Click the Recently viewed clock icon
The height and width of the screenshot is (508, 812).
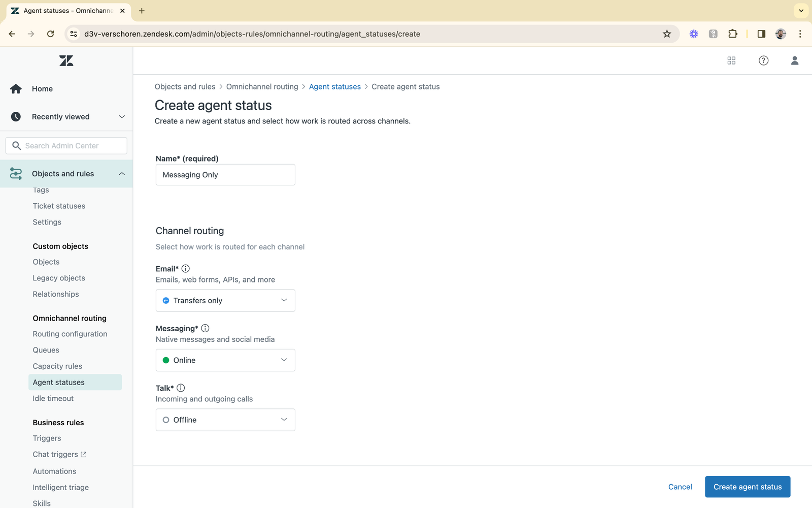[16, 116]
